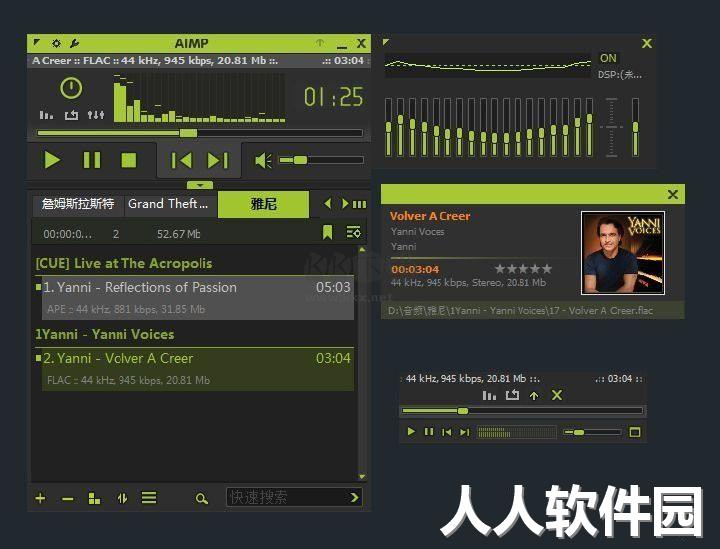Click the magnifier search icon

coord(202,499)
